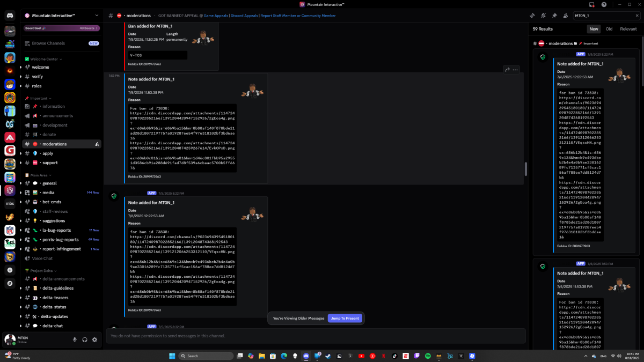Open the Game Appeals link
The image size is (644, 362).
coord(216,16)
